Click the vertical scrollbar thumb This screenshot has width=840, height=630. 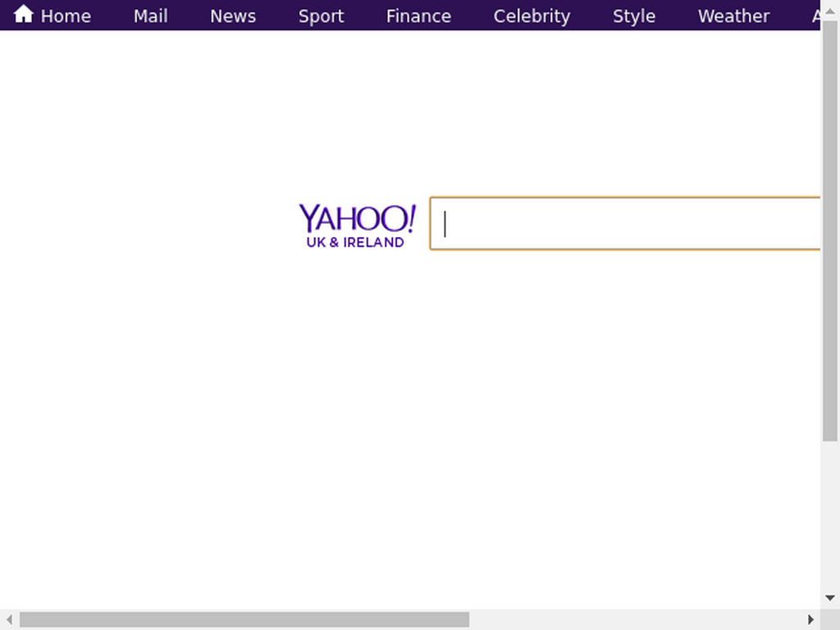pyautogui.click(x=830, y=231)
